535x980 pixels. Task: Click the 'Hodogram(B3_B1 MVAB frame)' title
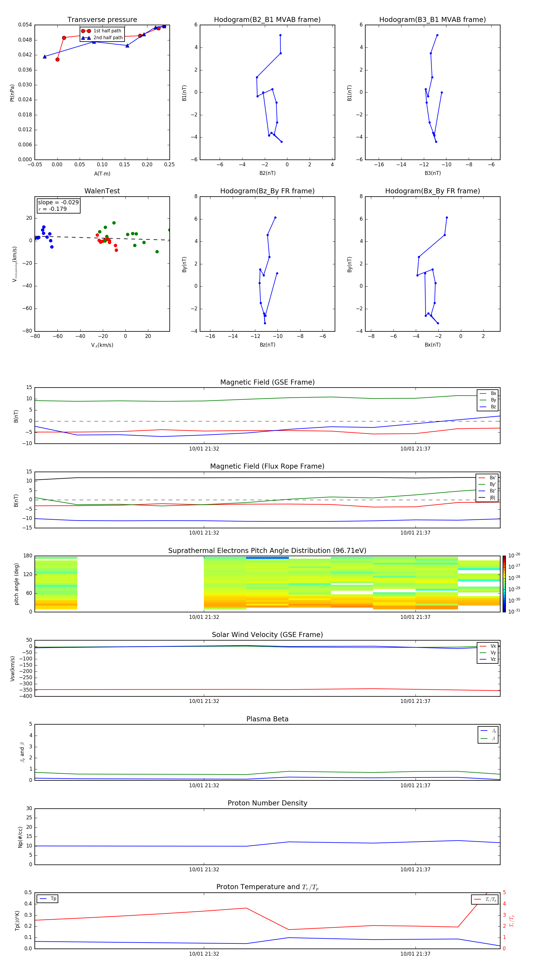(432, 20)
